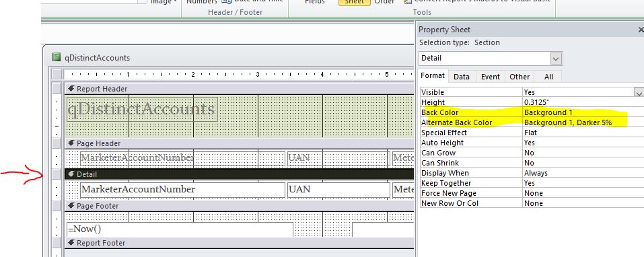Select the =Now() text box
Screen dimensions: 644x257
click(x=180, y=229)
